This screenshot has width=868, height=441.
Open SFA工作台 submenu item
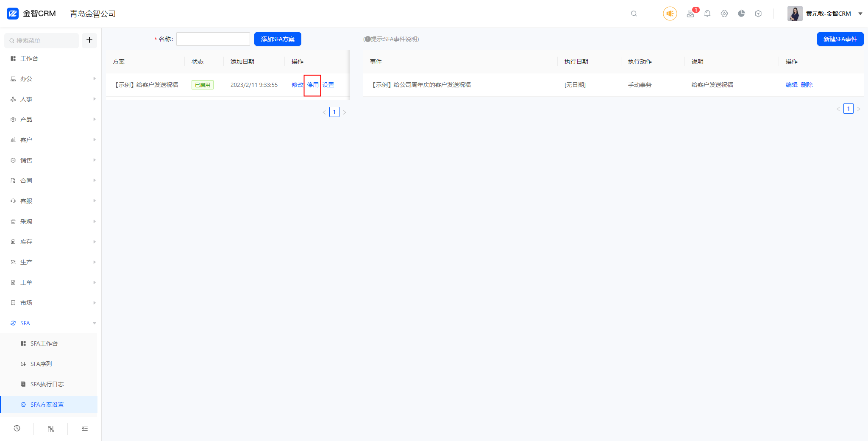click(49, 343)
